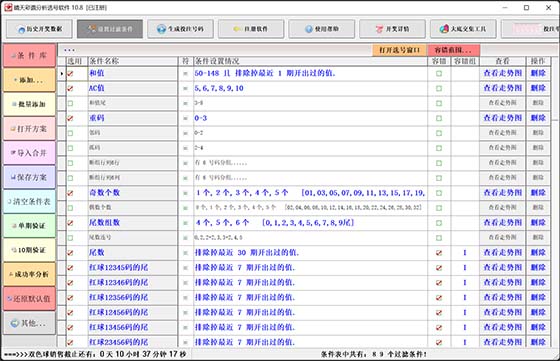
Task: Open the 条件库 sidebar button
Action: coord(30,55)
